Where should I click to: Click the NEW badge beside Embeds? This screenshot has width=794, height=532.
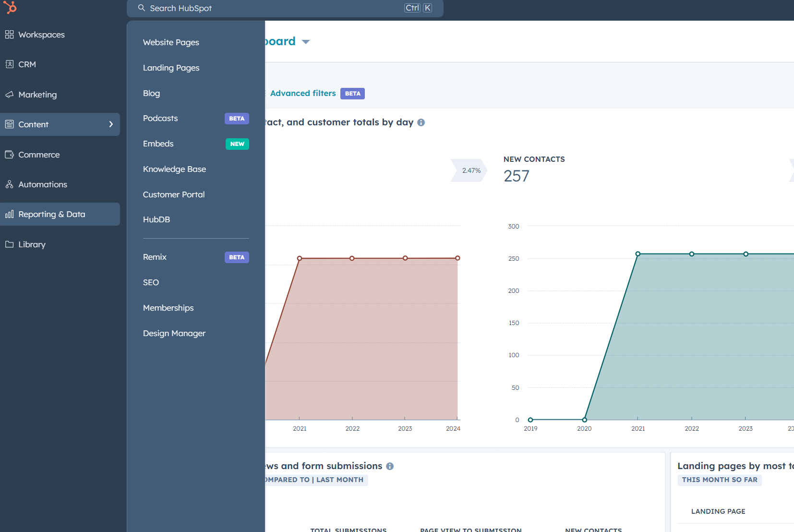click(x=237, y=144)
